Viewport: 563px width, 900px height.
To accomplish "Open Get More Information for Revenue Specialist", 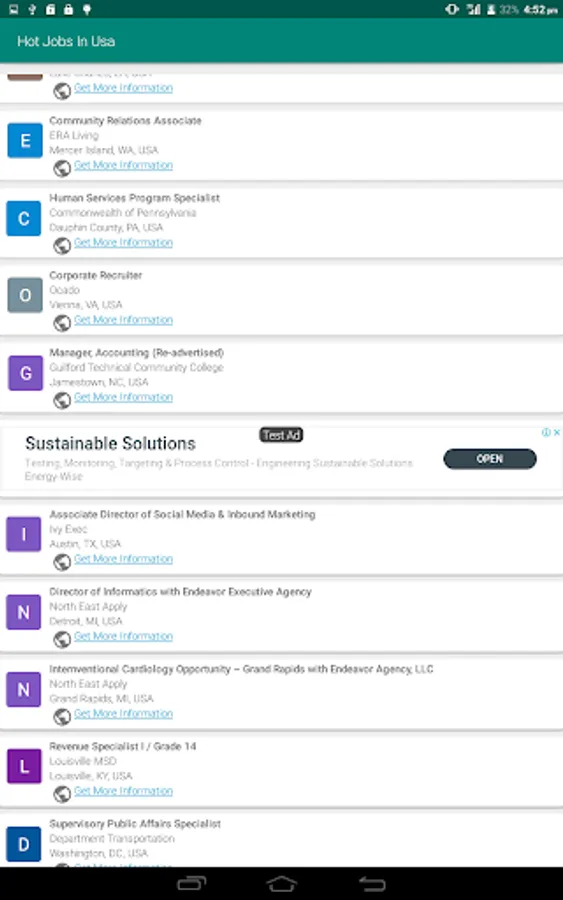I will (123, 791).
